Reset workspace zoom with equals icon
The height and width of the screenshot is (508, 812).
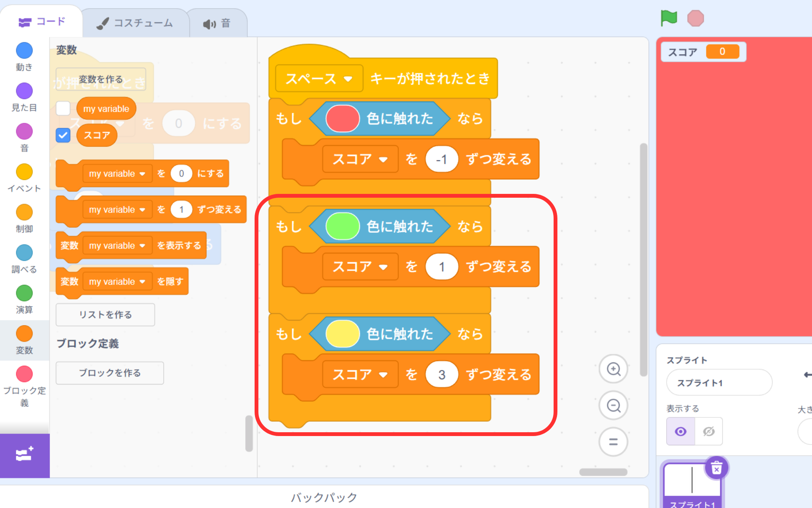pos(613,442)
